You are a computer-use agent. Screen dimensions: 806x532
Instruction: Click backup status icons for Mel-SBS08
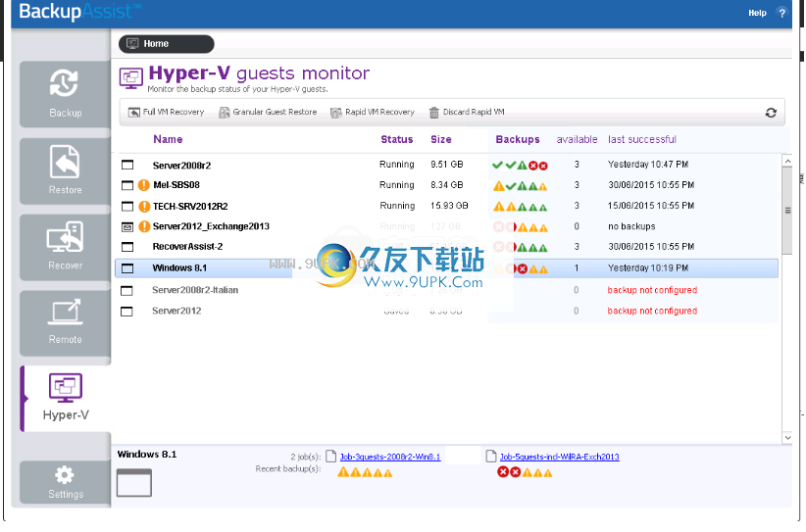click(520, 186)
